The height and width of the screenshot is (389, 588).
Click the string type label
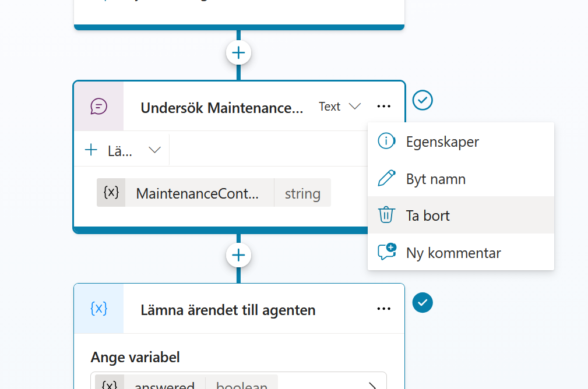(302, 194)
